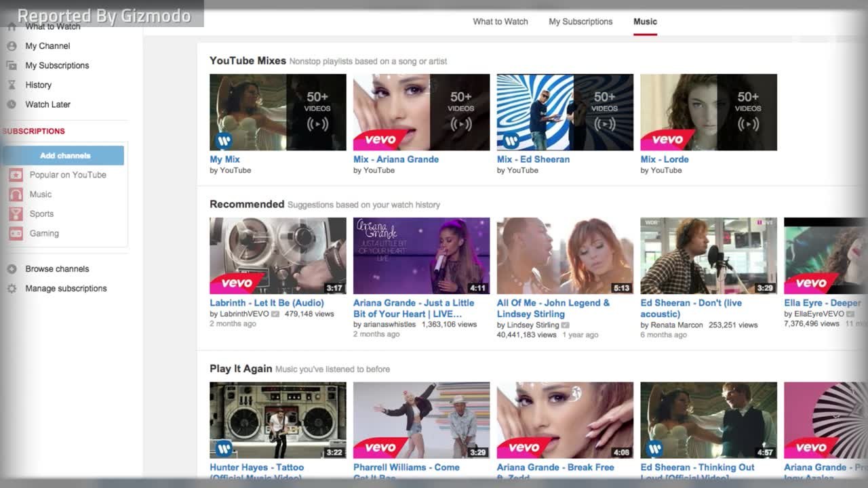Open the Mix - Lorde playlist thumbnail
This screenshot has width=868, height=488.
(x=709, y=113)
